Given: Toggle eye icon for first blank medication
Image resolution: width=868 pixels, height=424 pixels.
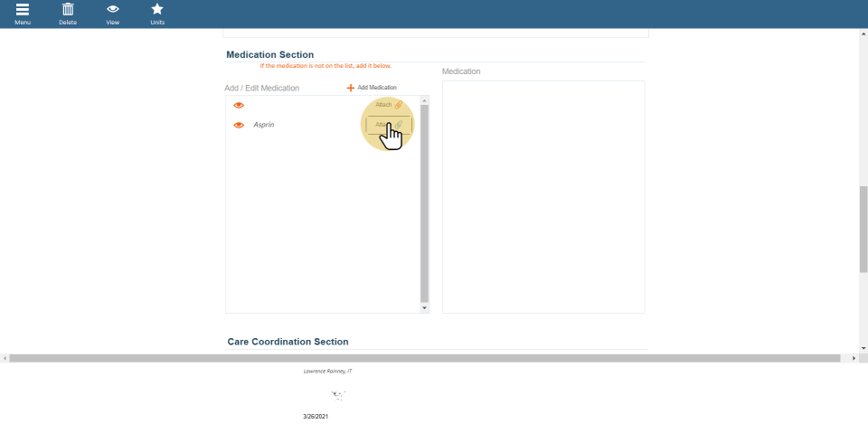Looking at the screenshot, I should point(239,106).
